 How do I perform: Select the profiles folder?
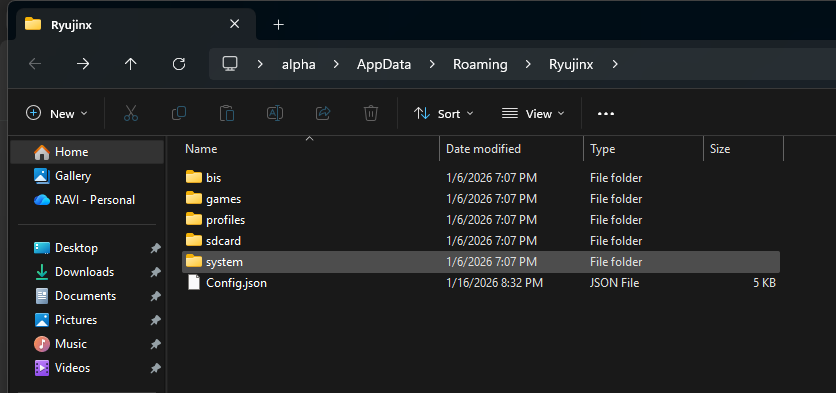click(480, 220)
